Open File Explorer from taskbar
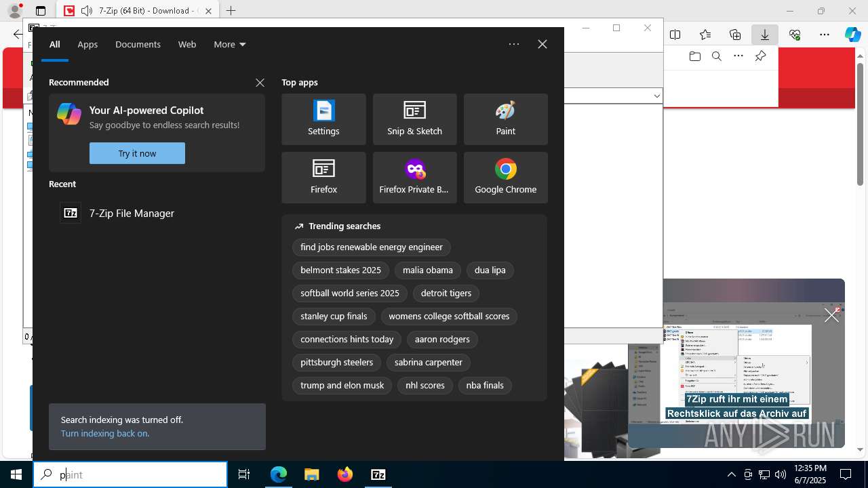Image resolution: width=868 pixels, height=488 pixels. click(x=312, y=474)
